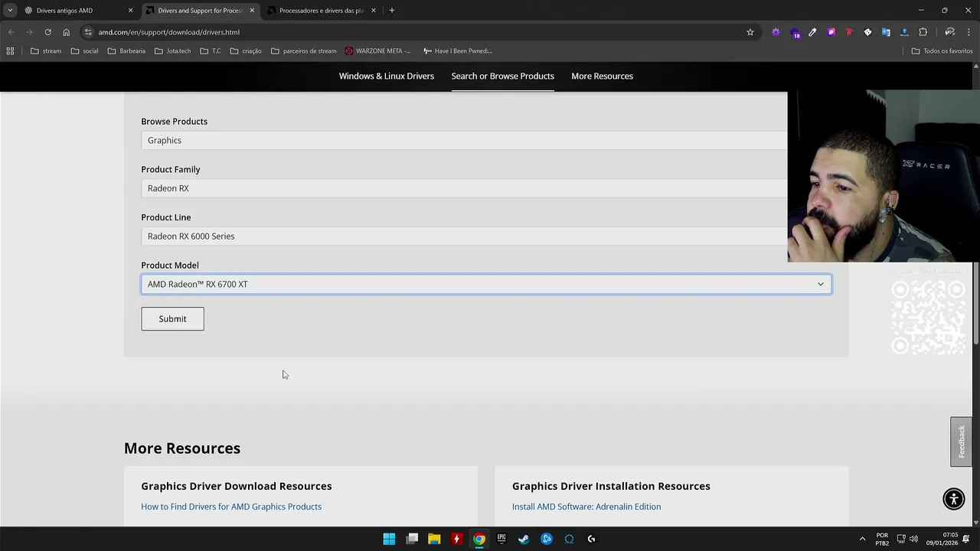Open Epic Games Launcher from taskbar
The image size is (980, 551).
coord(501,539)
